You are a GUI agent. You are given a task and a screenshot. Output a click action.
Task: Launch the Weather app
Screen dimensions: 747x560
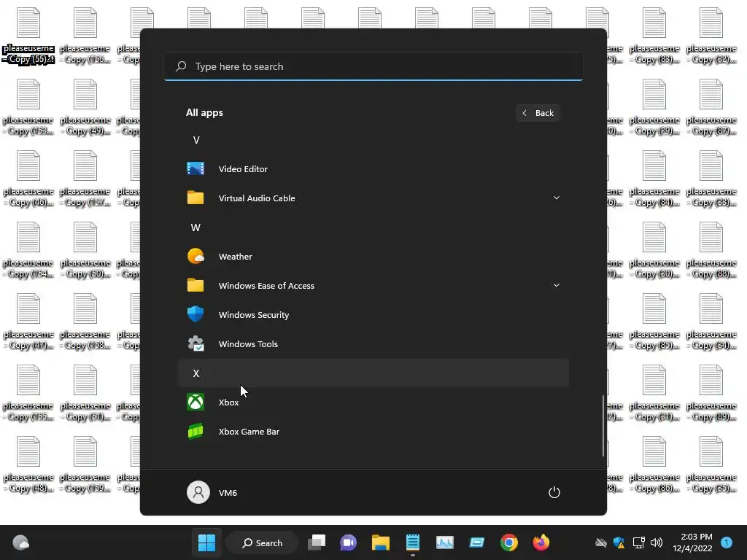click(373, 257)
